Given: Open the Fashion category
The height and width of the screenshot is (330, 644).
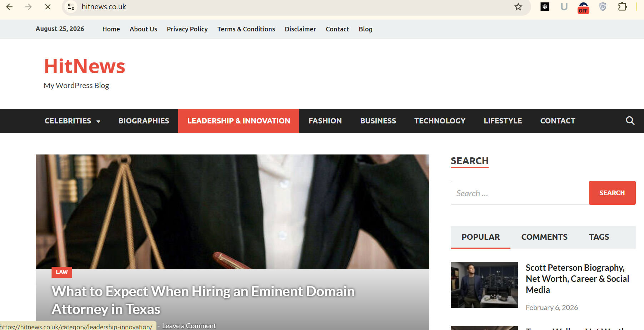Looking at the screenshot, I should 325,121.
